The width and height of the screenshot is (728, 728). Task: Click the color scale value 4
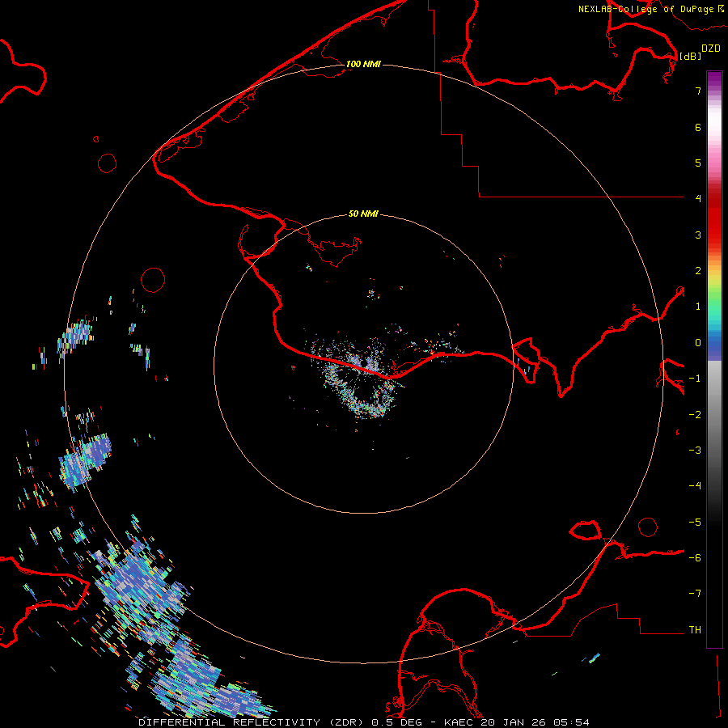tap(698, 199)
